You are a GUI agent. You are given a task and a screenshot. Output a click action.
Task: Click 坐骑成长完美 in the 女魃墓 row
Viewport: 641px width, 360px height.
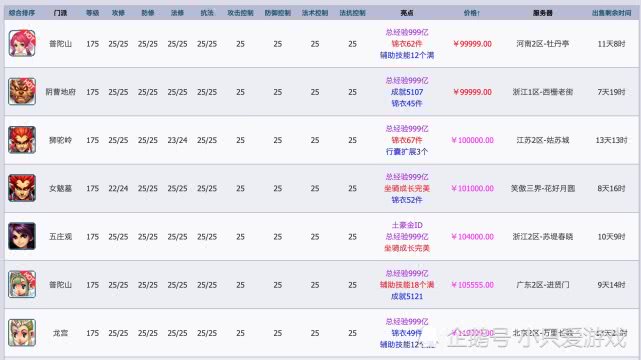(x=407, y=188)
